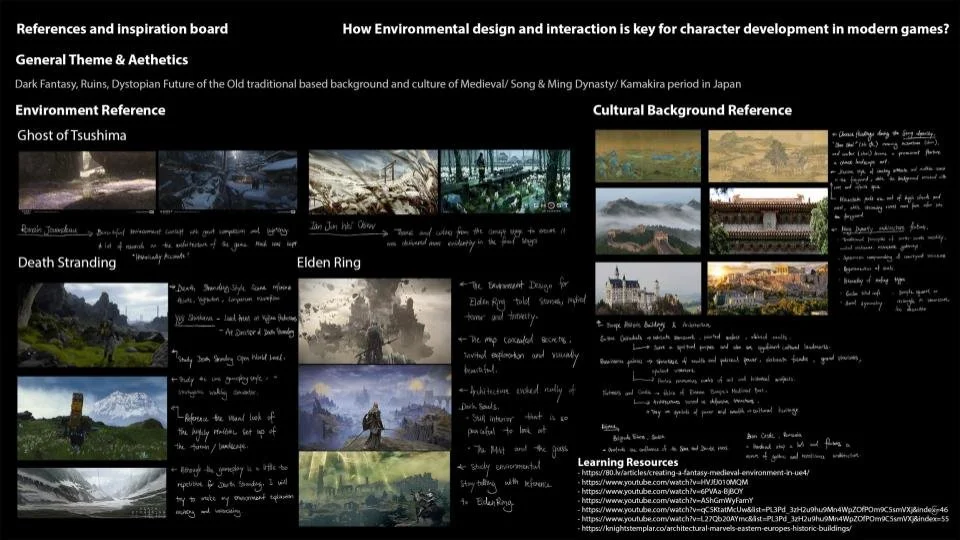Click the handwritten note 'Study environmental Storytelling with reference'
Viewport: 960px width, 540px height.
point(506,485)
